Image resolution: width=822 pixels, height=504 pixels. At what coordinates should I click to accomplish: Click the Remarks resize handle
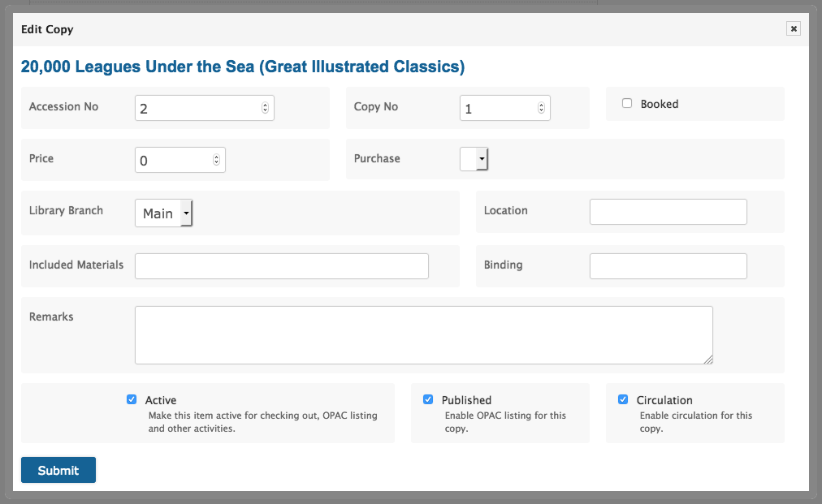pos(708,360)
